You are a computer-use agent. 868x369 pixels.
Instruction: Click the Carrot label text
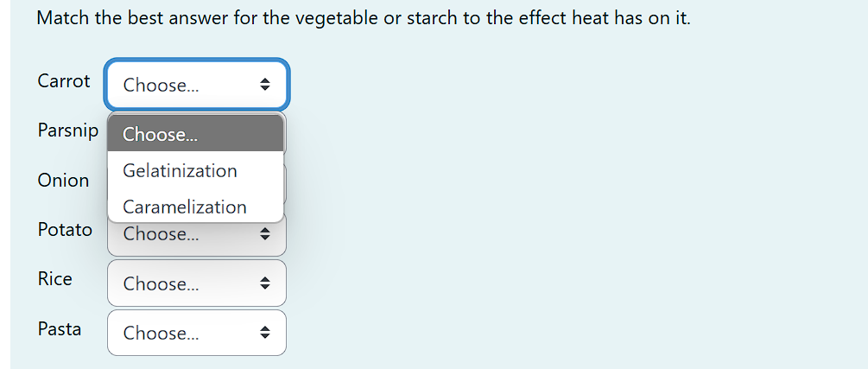click(x=64, y=81)
